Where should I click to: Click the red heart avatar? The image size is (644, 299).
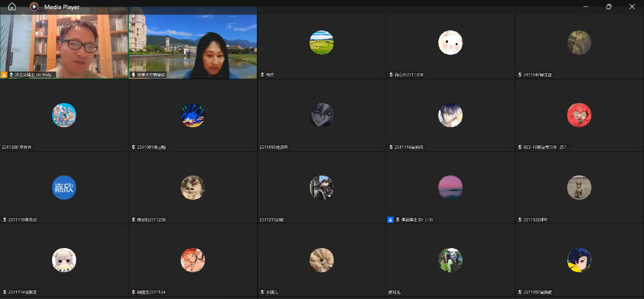click(x=579, y=115)
